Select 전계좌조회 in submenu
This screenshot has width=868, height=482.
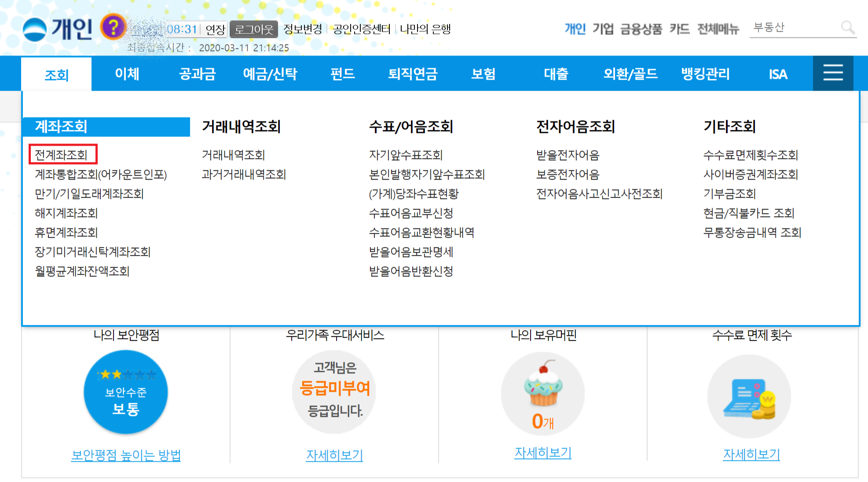point(61,155)
